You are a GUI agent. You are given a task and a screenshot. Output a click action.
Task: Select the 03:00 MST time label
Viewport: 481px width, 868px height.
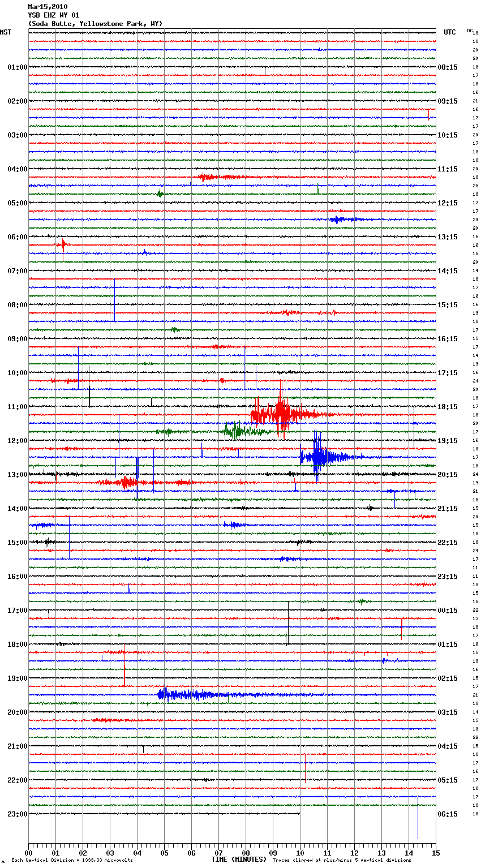point(18,135)
